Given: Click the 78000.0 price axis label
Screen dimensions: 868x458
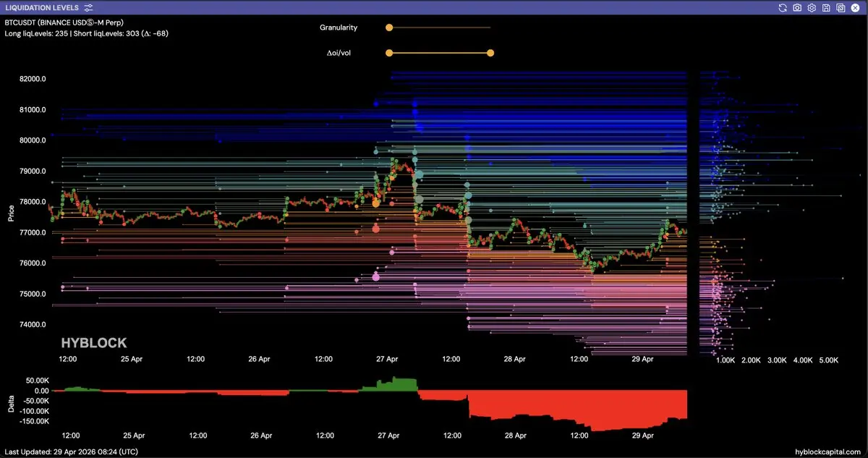Looking at the screenshot, I should pyautogui.click(x=33, y=202).
